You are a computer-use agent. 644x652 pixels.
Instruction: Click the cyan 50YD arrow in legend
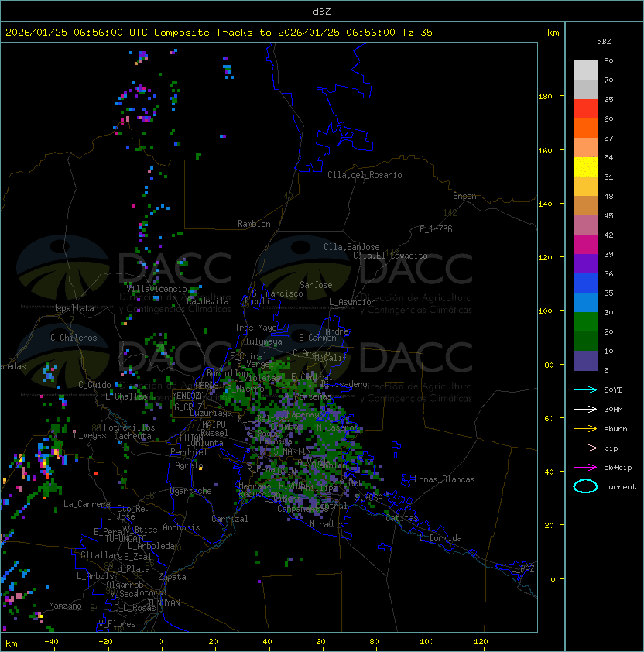[585, 389]
